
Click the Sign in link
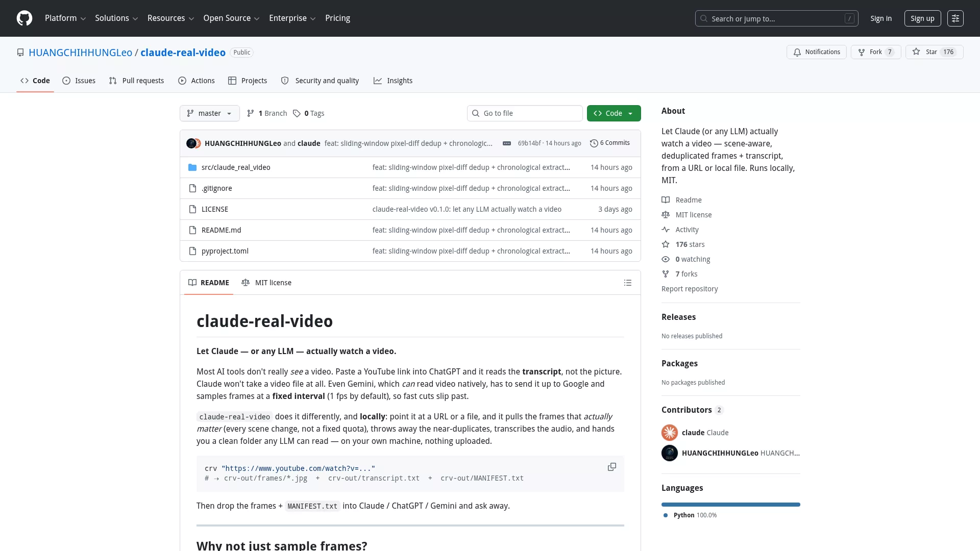click(x=881, y=18)
